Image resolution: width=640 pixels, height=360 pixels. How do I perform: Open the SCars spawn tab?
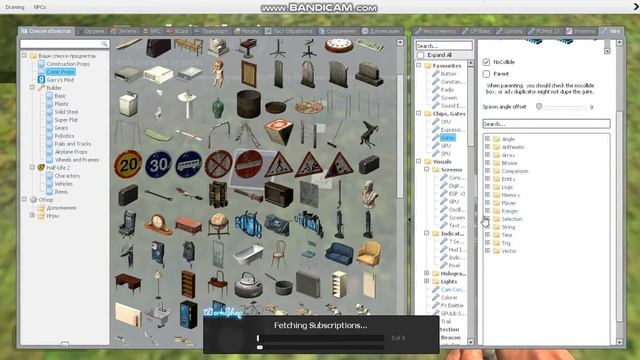(x=178, y=31)
